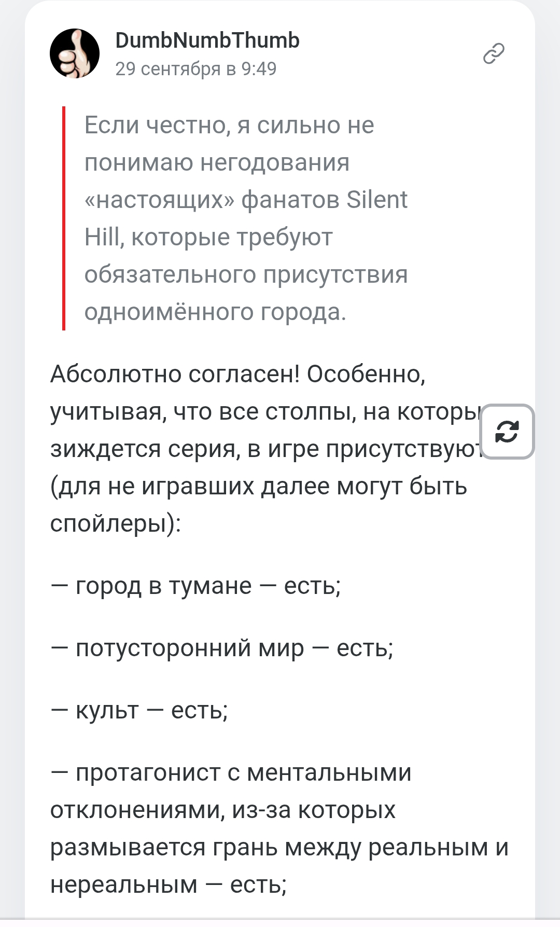Click the line "— потусторонний мир — есть;"

pyautogui.click(x=222, y=648)
